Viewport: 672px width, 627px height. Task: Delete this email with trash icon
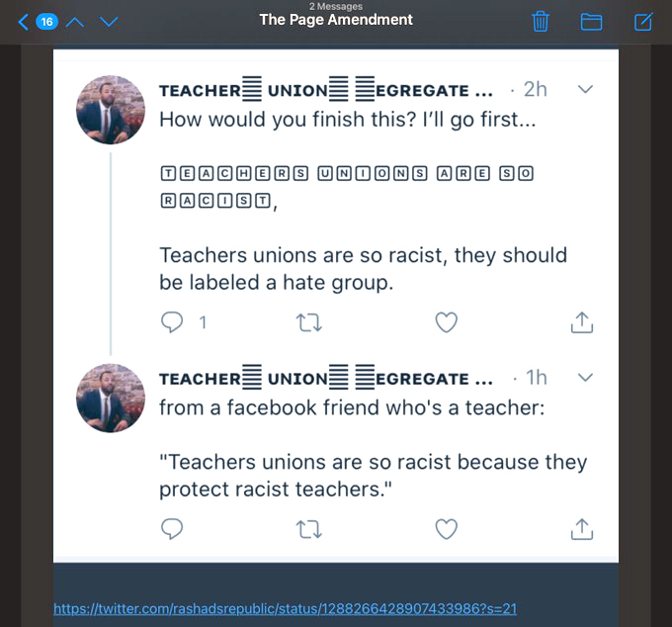point(541,21)
